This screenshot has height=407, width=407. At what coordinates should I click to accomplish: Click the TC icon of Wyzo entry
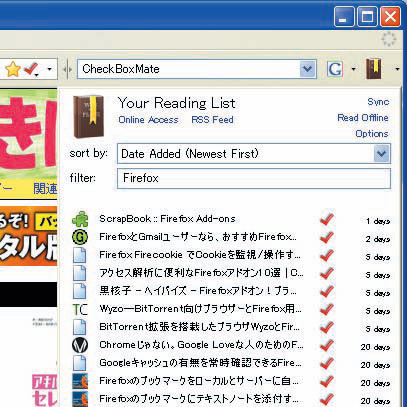point(80,310)
